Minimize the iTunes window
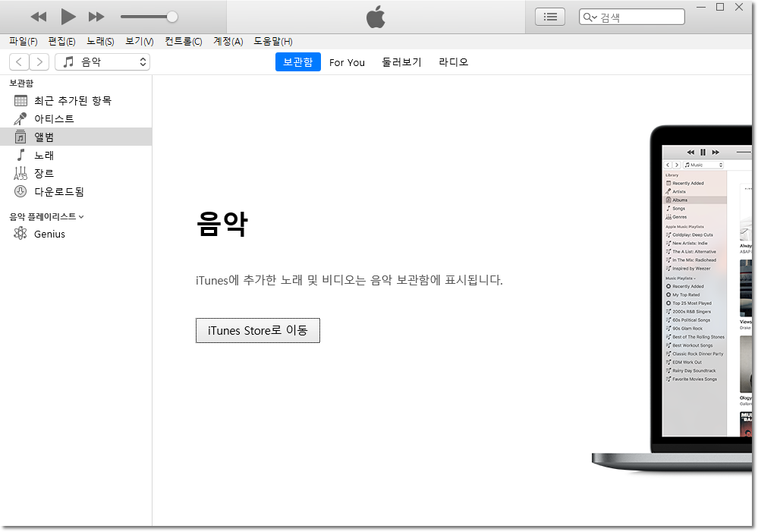 tap(701, 8)
